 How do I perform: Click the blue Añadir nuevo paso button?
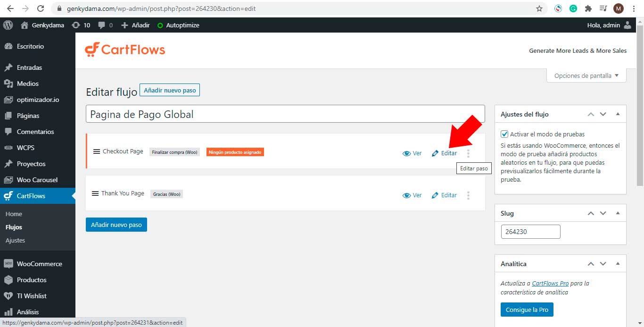pos(116,225)
